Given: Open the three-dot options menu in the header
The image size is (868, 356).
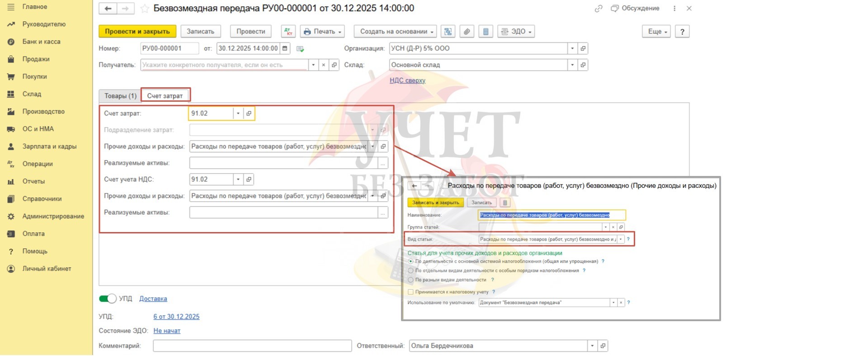Looking at the screenshot, I should [x=675, y=9].
